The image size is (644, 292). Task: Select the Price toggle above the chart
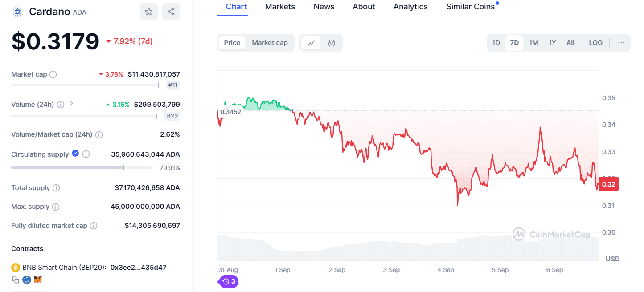coord(232,42)
